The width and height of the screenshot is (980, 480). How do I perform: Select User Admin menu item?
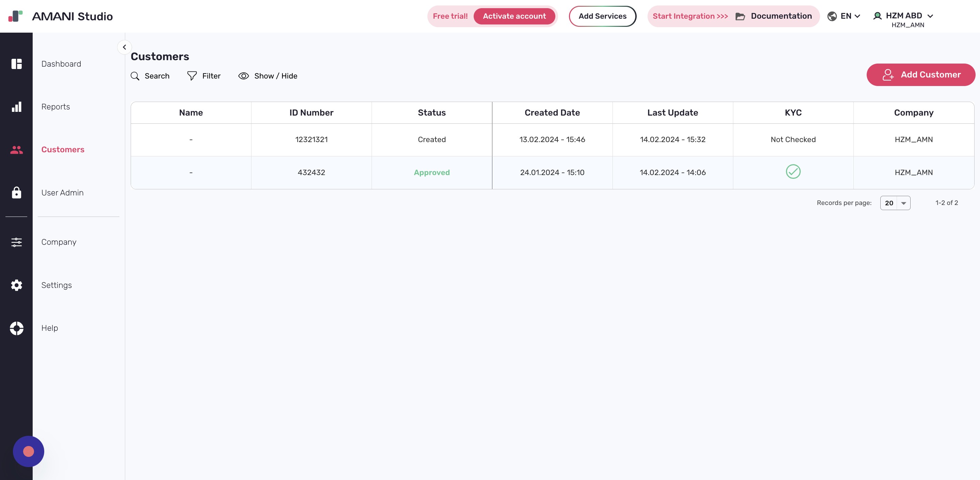(62, 193)
